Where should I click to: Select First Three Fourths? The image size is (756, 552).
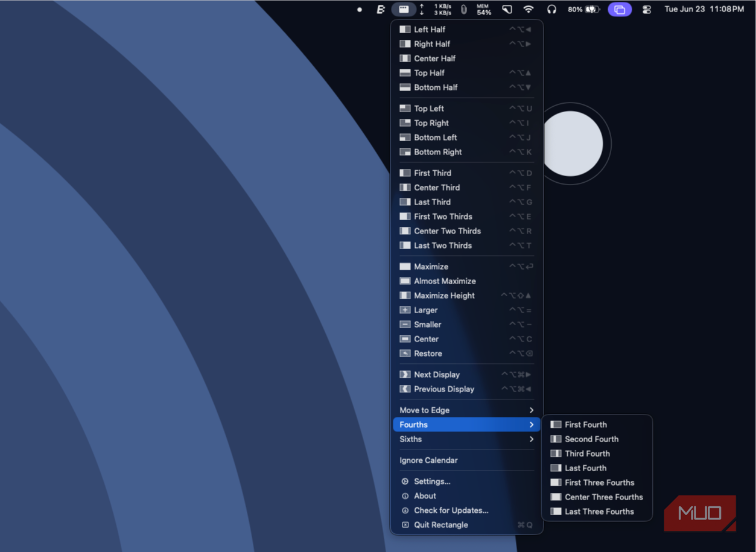[597, 483]
